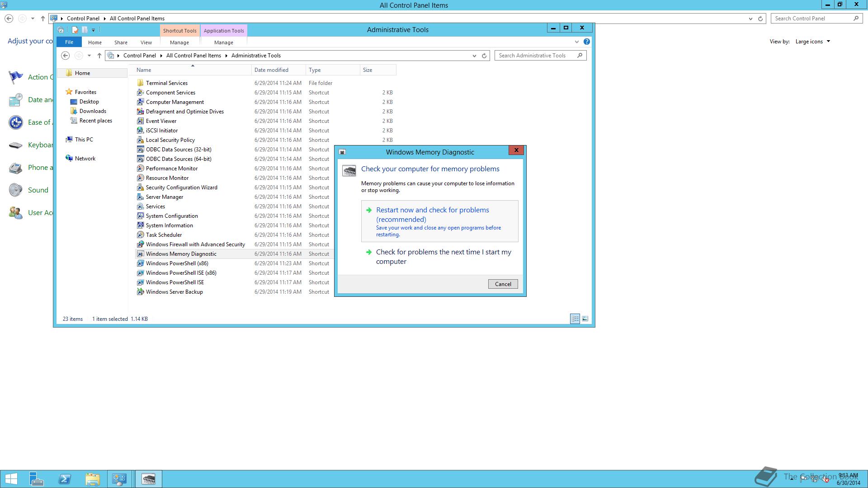Screen dimensions: 868x488
Task: Sort by the Type column header
Action: 333,70
